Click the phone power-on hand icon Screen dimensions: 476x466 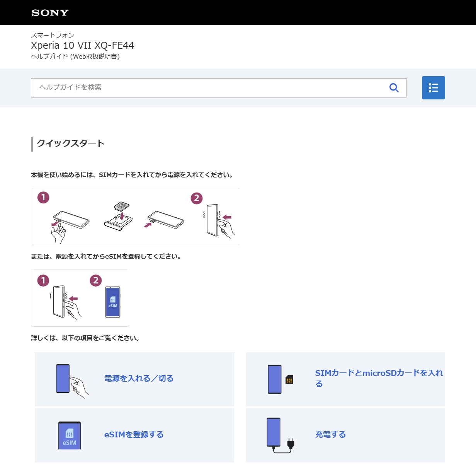click(x=71, y=380)
